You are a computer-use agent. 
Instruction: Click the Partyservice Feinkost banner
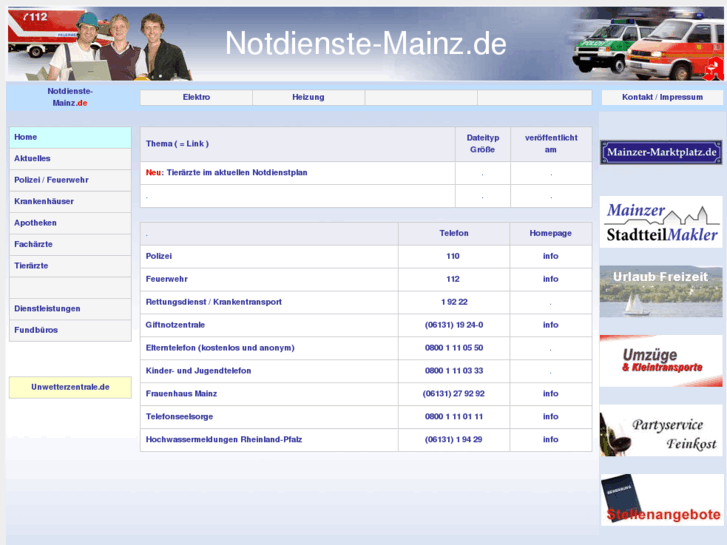pyautogui.click(x=661, y=430)
